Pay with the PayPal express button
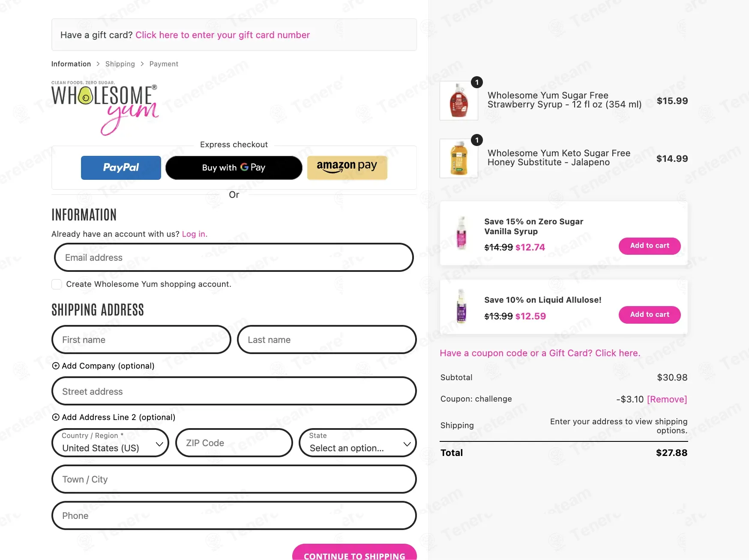 point(121,168)
